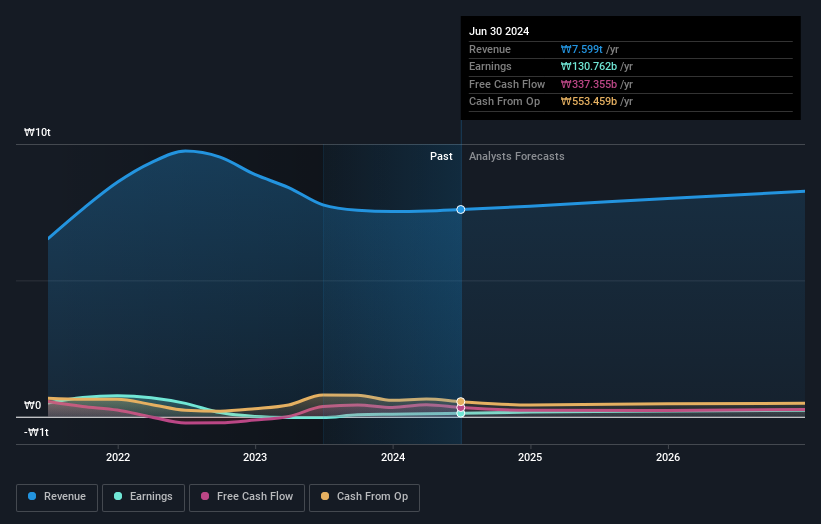Click the Earnings row label in tooltip
The image size is (821, 524).
pyautogui.click(x=490, y=66)
